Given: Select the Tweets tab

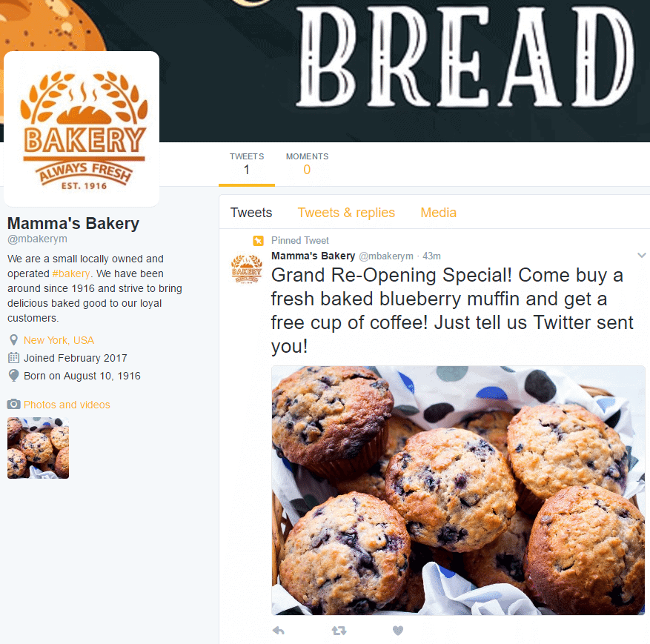Looking at the screenshot, I should coord(251,213).
